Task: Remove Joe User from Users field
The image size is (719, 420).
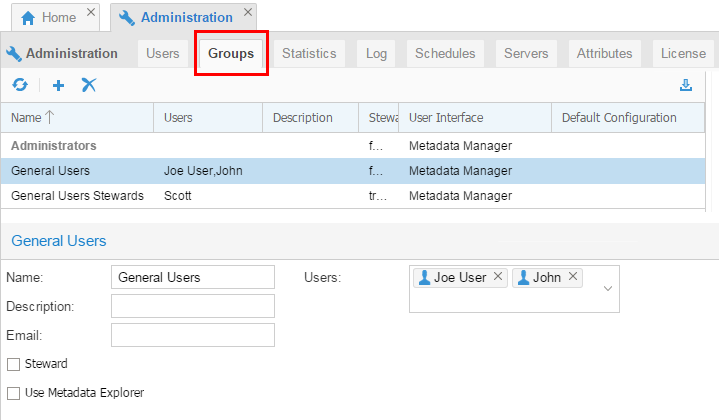Action: click(x=498, y=277)
